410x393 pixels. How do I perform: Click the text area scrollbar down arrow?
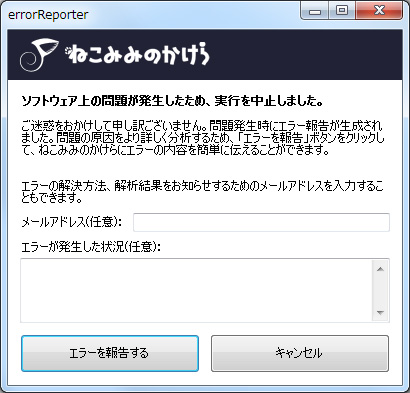[380, 313]
